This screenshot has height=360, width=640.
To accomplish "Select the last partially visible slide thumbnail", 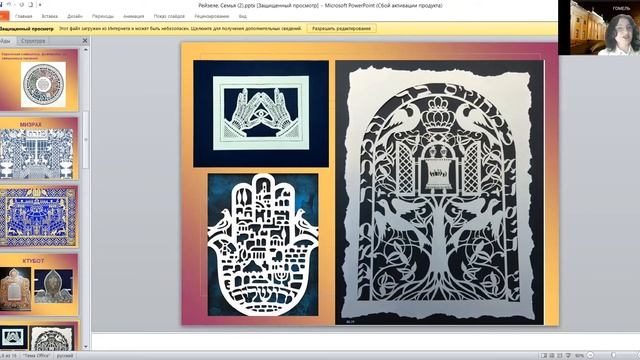I will (x=39, y=336).
